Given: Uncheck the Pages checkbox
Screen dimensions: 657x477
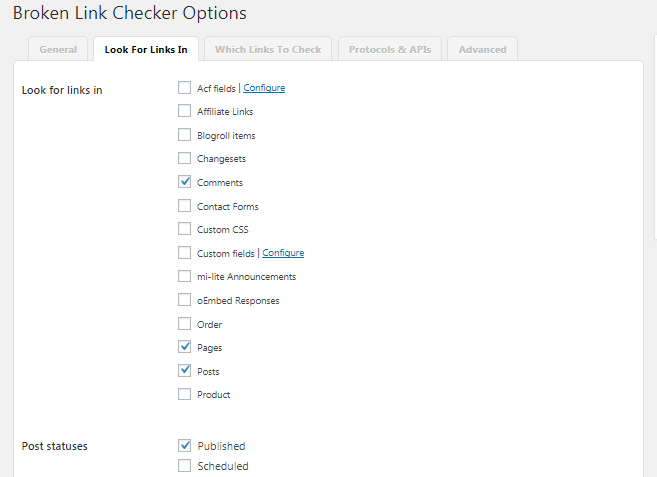Looking at the screenshot, I should click(x=184, y=347).
